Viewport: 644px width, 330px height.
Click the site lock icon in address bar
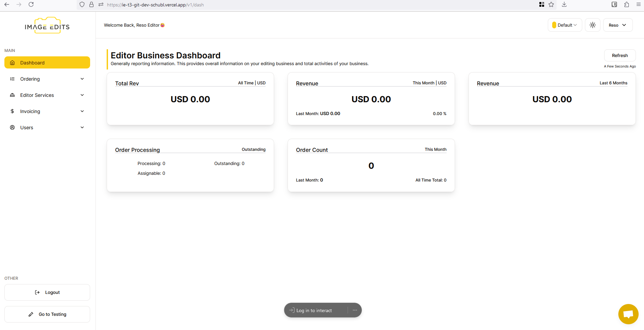tap(91, 5)
